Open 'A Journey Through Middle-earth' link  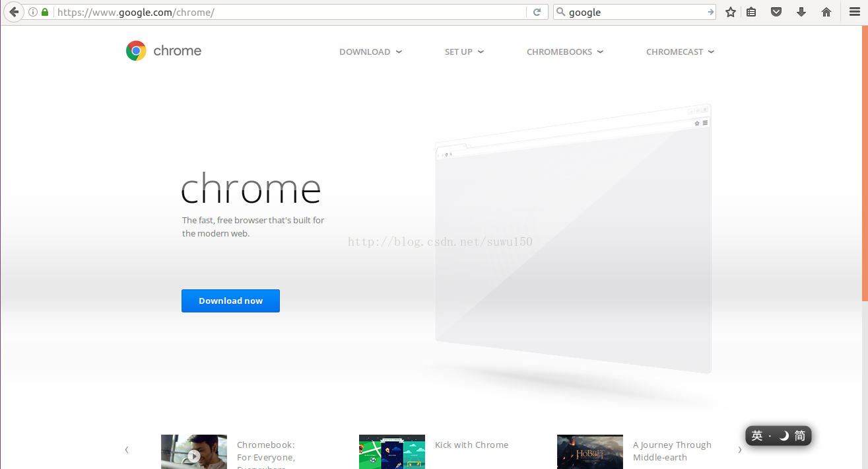tap(672, 451)
